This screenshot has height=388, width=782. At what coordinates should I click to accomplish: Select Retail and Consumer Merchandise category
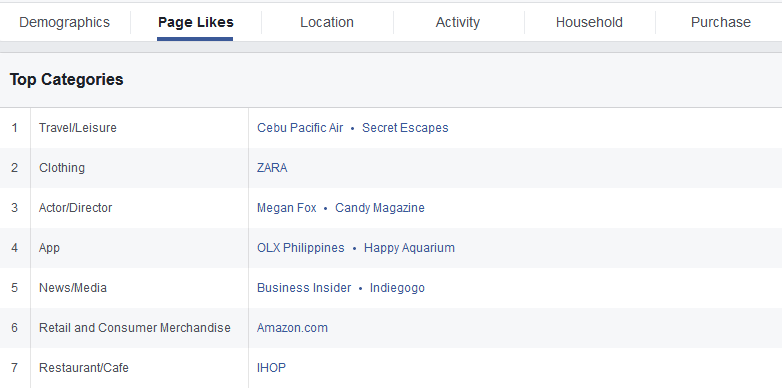pos(135,328)
